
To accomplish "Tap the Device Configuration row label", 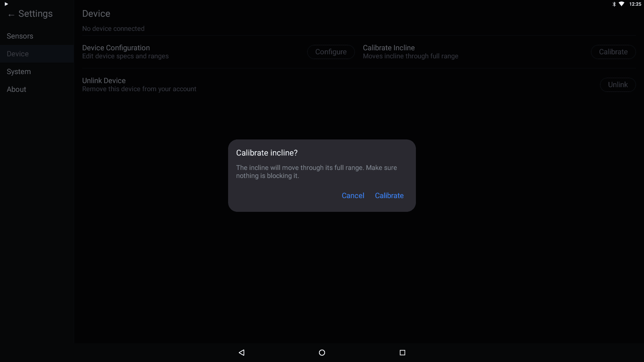I will click(116, 48).
